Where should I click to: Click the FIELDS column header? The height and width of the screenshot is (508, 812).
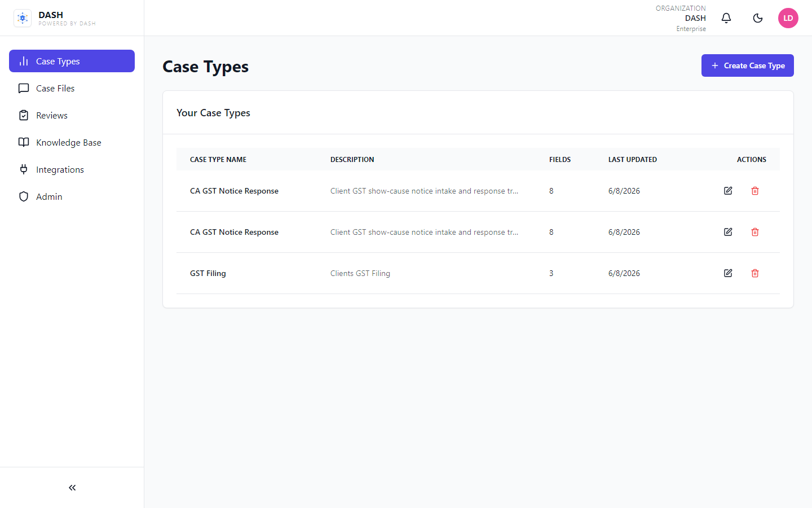pos(560,160)
